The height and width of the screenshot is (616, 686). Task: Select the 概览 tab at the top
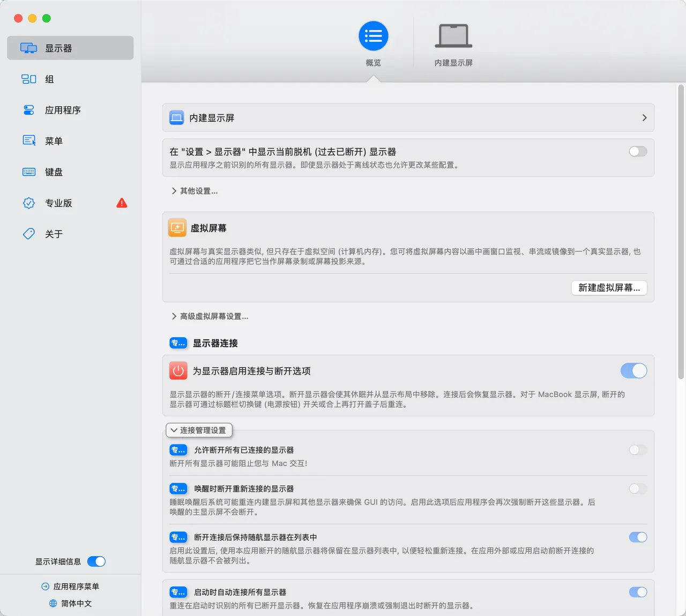373,43
